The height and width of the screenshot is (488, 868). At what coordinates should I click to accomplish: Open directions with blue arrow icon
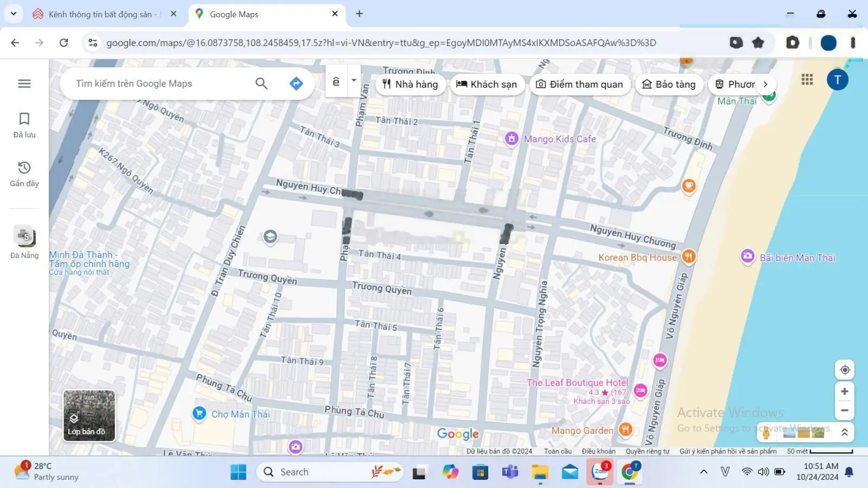coord(296,84)
